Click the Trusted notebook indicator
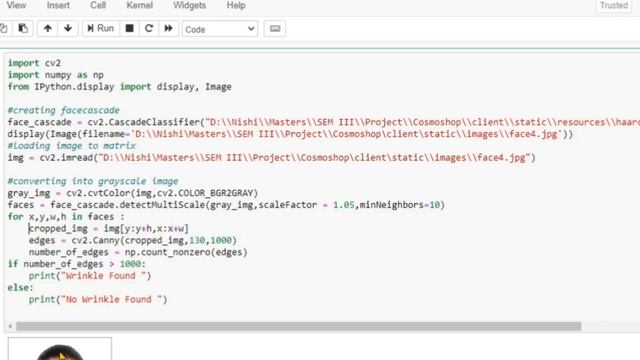This screenshot has width=640, height=360. coord(614,6)
